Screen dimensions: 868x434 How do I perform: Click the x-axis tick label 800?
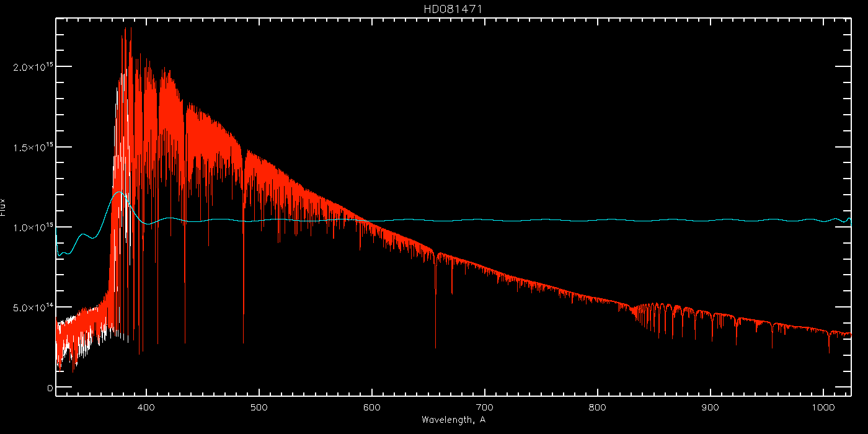pos(598,407)
